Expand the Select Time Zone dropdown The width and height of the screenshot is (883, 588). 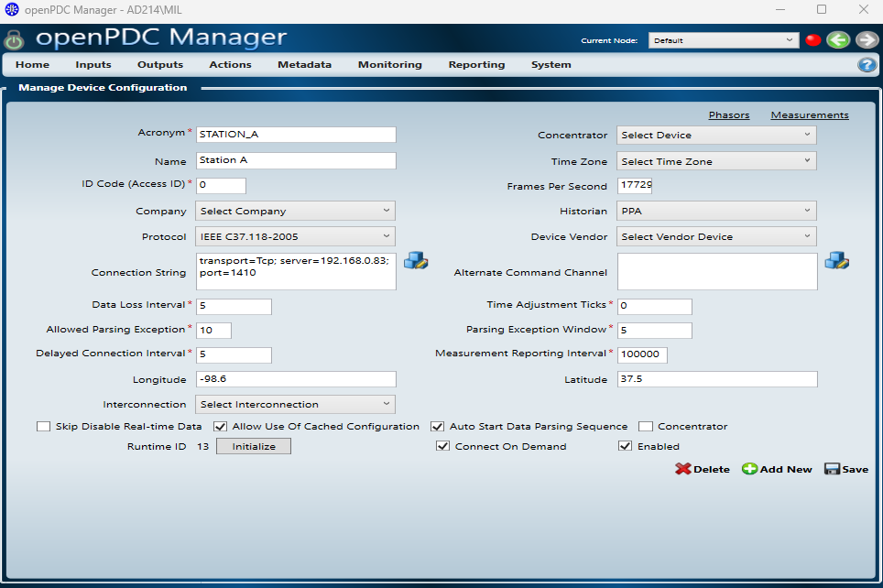pos(715,161)
